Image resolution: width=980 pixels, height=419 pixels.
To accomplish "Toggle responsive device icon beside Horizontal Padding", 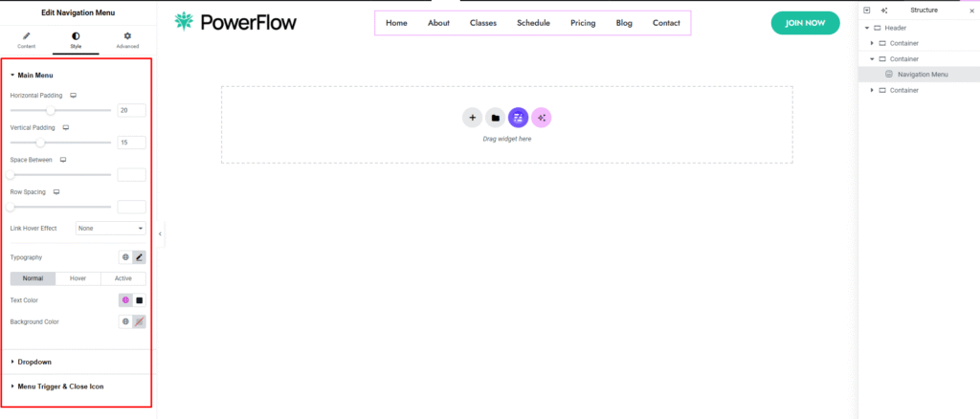I will (x=73, y=96).
